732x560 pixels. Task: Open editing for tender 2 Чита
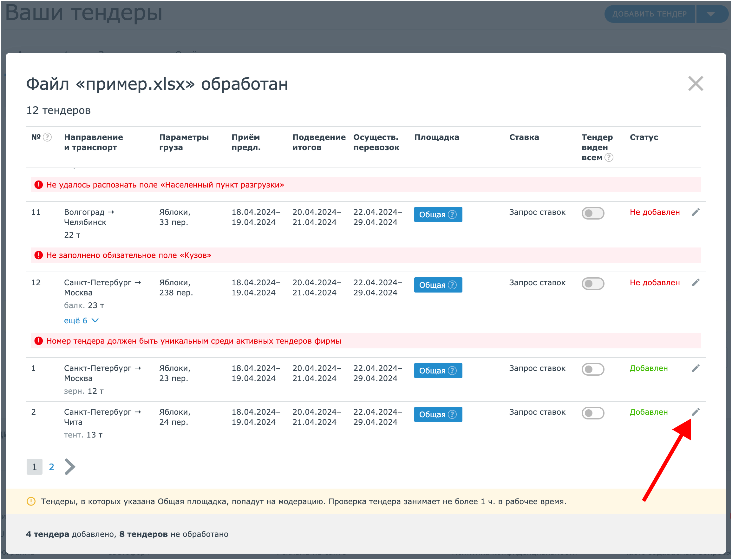[x=695, y=412]
